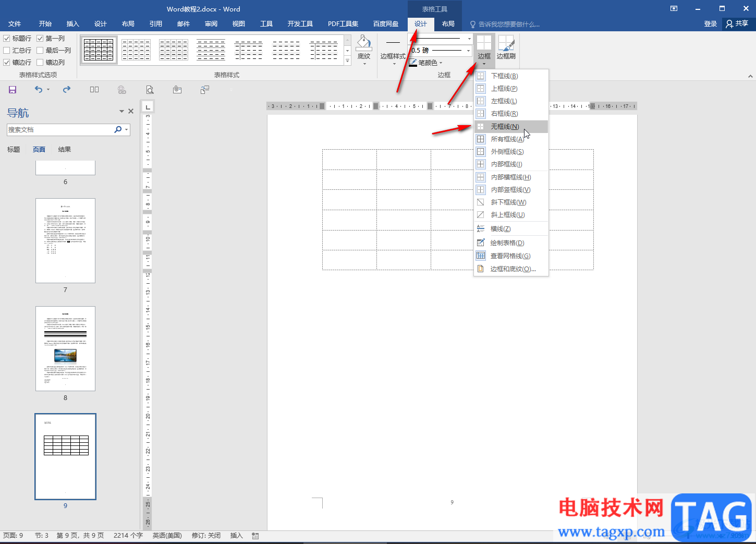Click the Borders (边框) dropdown arrow
Image resolution: width=756 pixels, height=544 pixels.
tap(484, 64)
